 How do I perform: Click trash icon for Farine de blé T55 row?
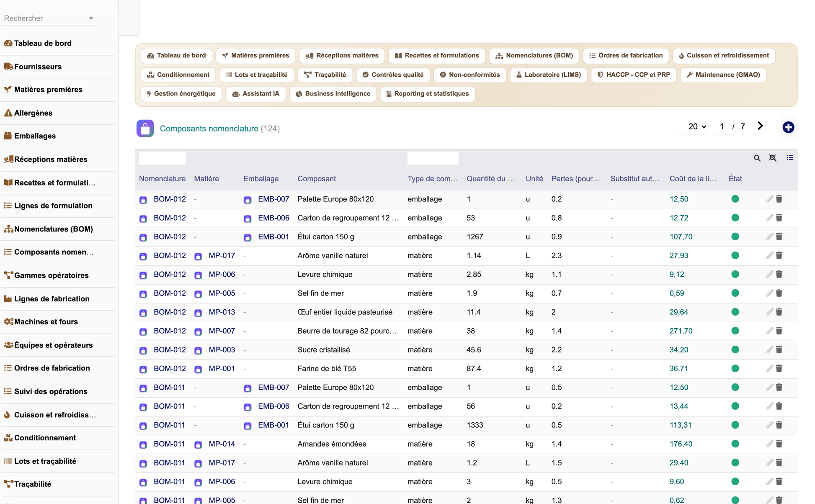coord(779,368)
